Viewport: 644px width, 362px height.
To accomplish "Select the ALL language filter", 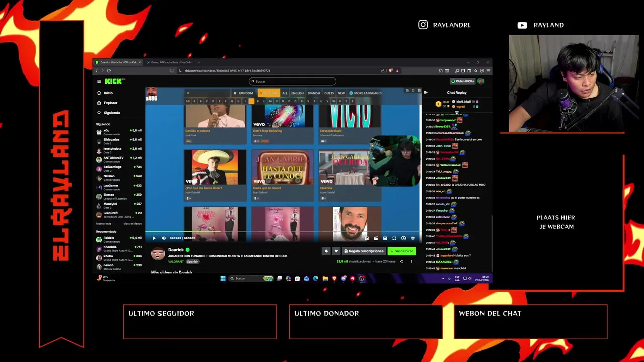I will pyautogui.click(x=285, y=93).
